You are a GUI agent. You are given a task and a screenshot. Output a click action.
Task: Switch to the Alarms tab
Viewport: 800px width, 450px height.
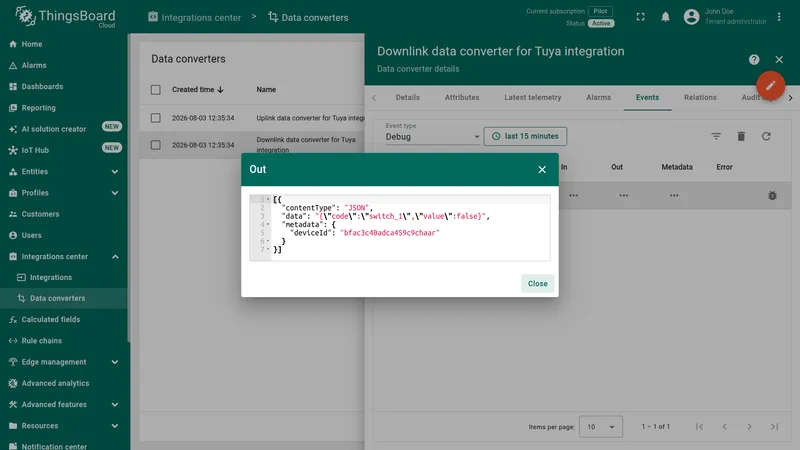click(598, 97)
